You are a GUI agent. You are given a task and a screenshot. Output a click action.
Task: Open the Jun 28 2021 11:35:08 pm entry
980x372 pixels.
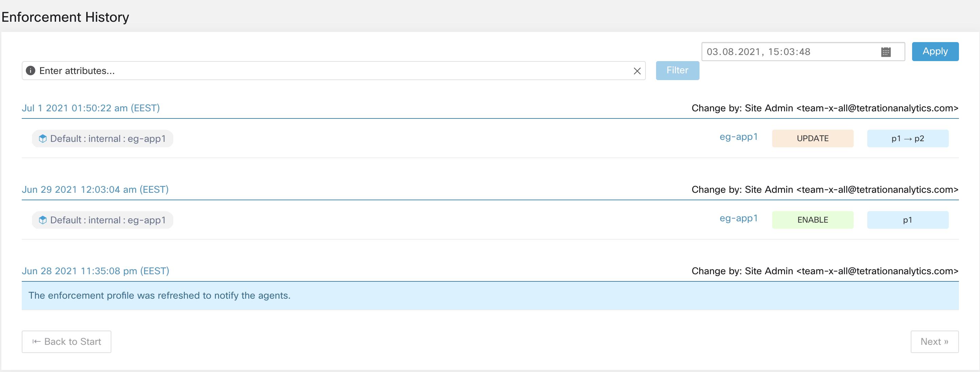(x=95, y=271)
